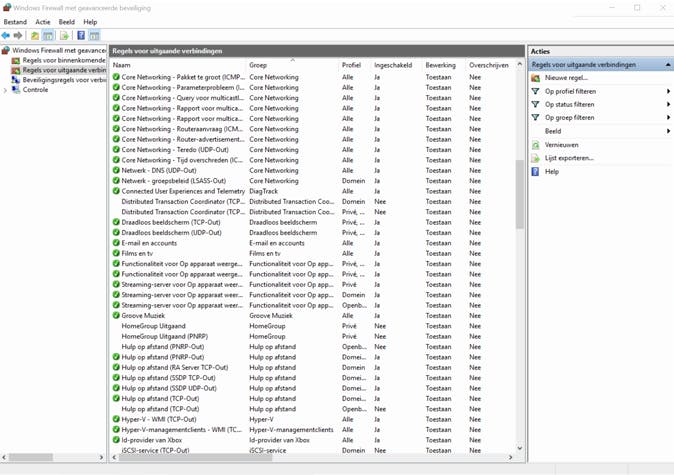Click the rules list vertical scrollbar thumb
Screen dimensions: 674x475
pos(520,194)
